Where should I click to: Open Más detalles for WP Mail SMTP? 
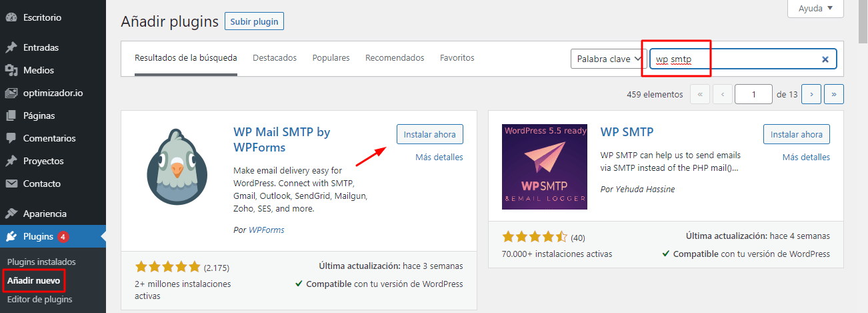(x=439, y=158)
